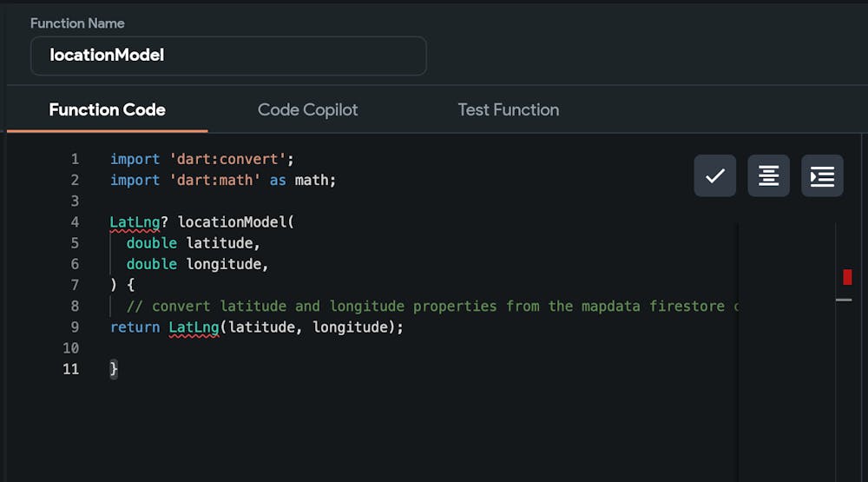
Task: Click the format code alignment icon
Action: tap(768, 176)
